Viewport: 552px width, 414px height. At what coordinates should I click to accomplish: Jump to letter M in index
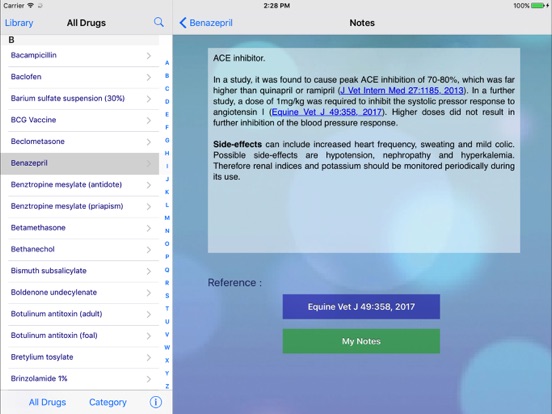click(167, 218)
